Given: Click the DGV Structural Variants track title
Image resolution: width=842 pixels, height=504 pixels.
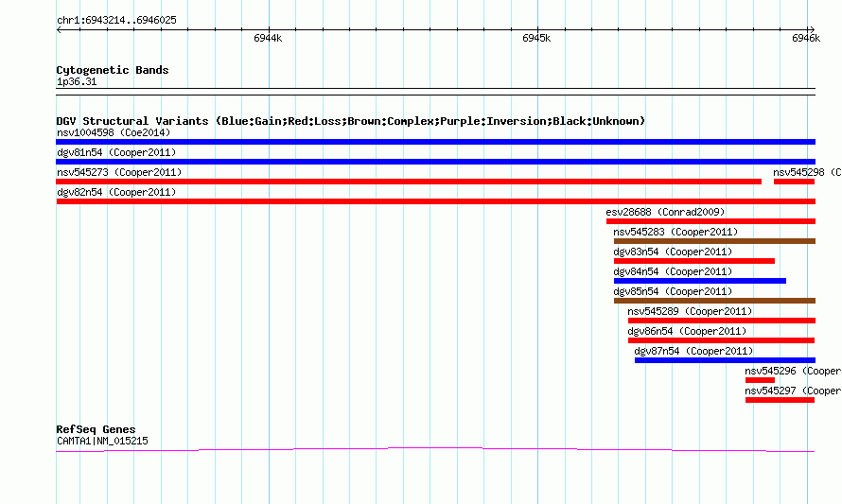Looking at the screenshot, I should 351,121.
